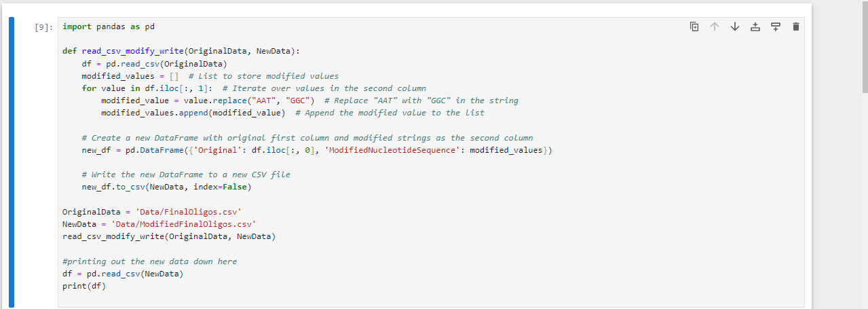Move cell up with the up arrow
Screen dimensions: 868x309
(714, 27)
